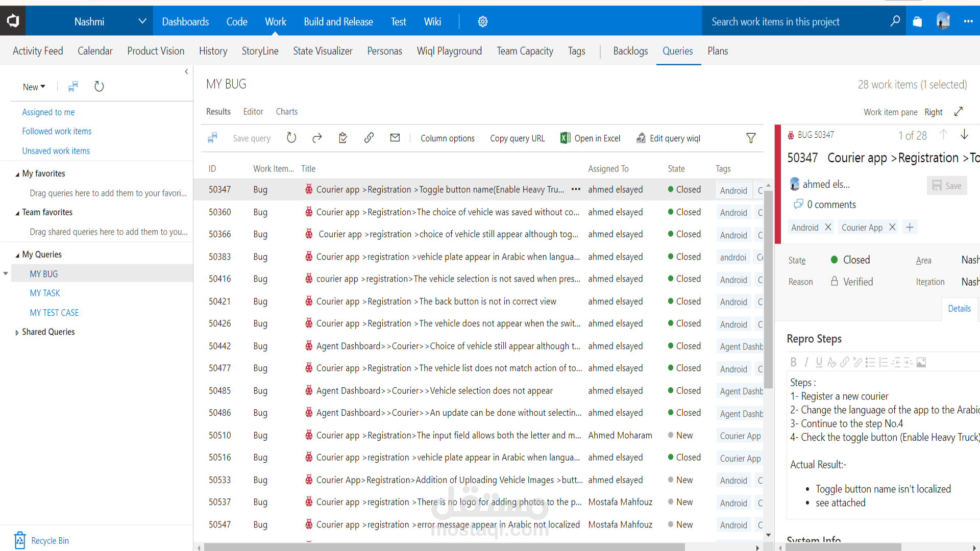Click the full screen expand arrow icon
Viewport: 980px width, 551px height.
point(959,112)
